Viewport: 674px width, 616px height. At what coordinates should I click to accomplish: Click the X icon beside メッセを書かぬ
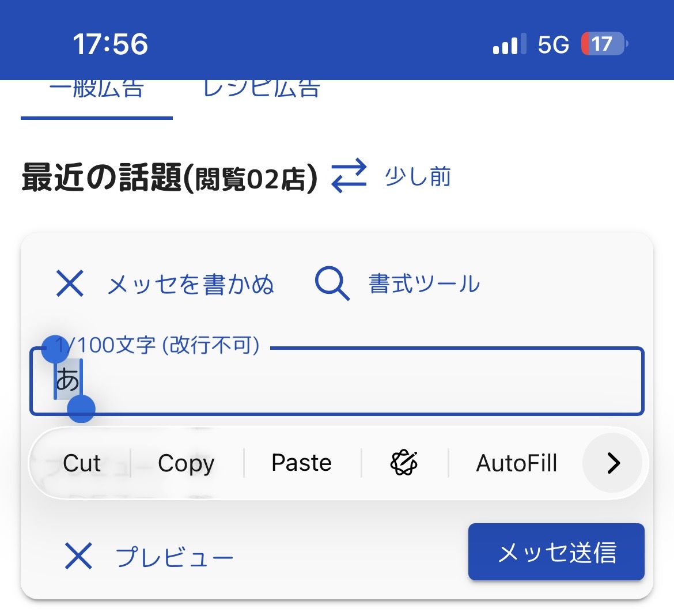(x=70, y=284)
